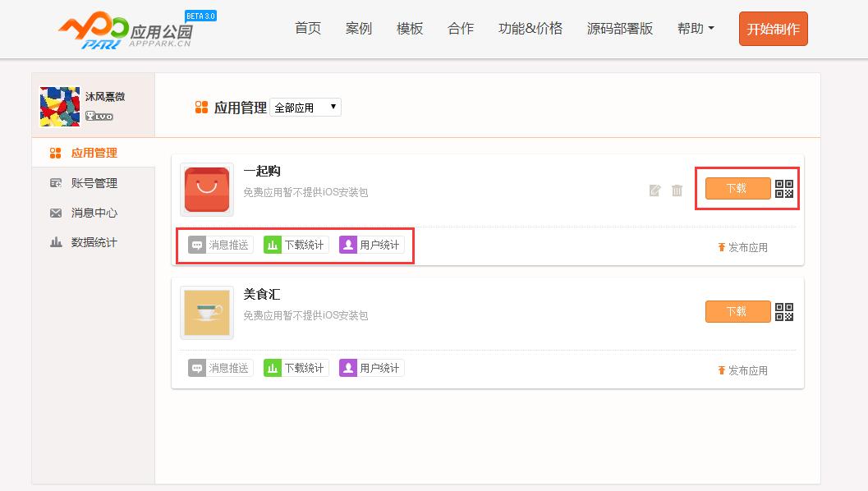868x491 pixels.
Task: Open 消息推送 for 一起购 app
Action: (220, 245)
